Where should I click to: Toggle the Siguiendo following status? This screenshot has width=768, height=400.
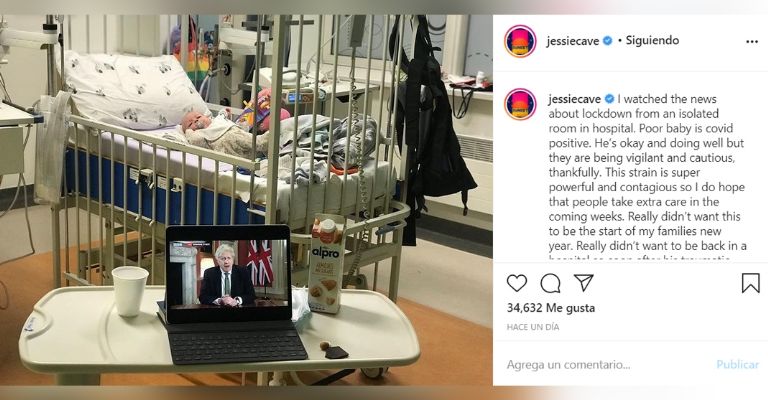tap(652, 41)
